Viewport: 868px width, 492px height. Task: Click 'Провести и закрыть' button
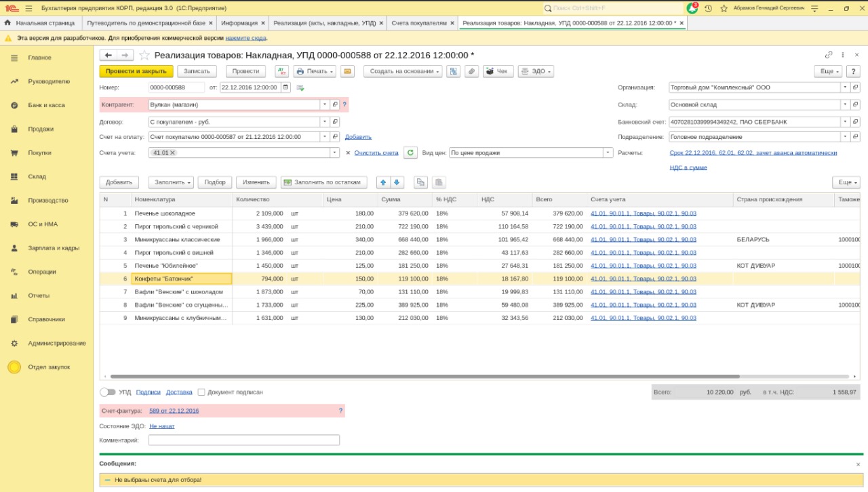click(x=136, y=71)
